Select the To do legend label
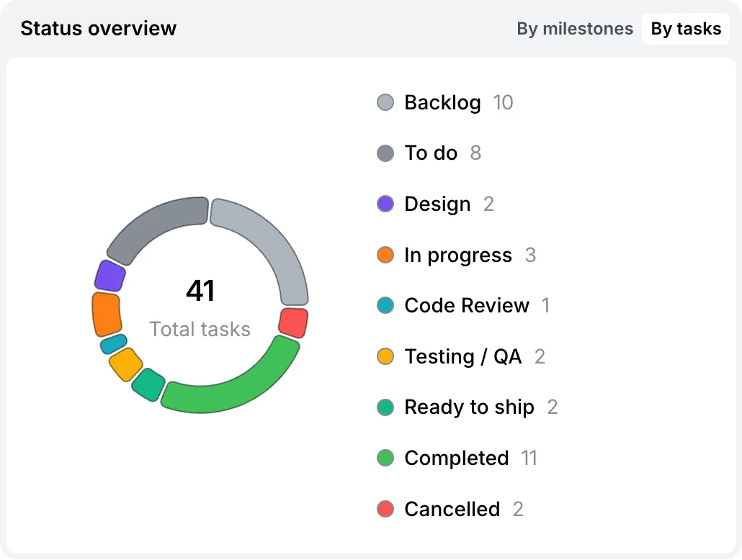742x560 pixels. 431,153
